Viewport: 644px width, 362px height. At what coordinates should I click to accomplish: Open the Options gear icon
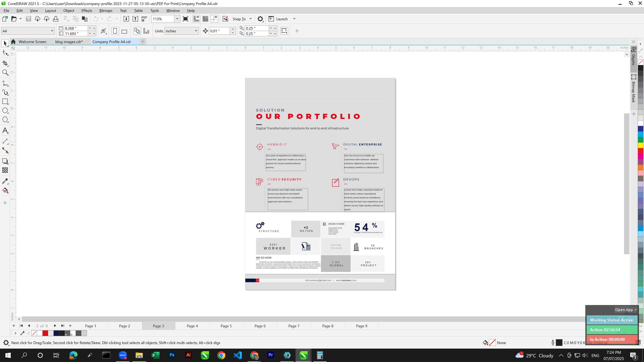tap(260, 19)
